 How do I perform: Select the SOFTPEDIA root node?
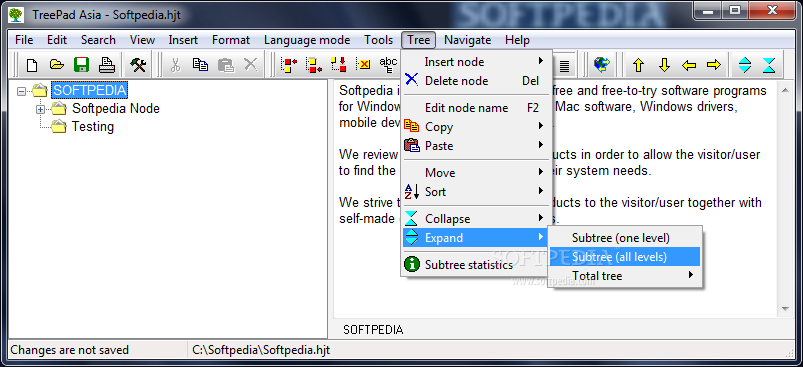point(90,91)
